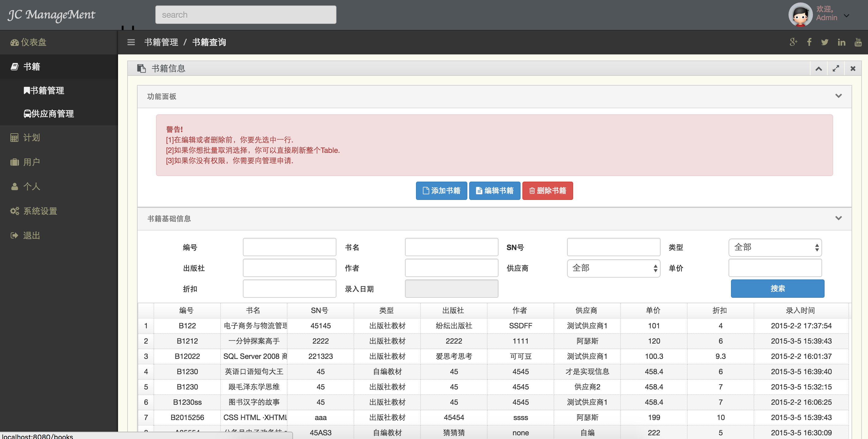Collapse the 书籍信息 panel with up chevron
The width and height of the screenshot is (868, 439).
[x=818, y=69]
